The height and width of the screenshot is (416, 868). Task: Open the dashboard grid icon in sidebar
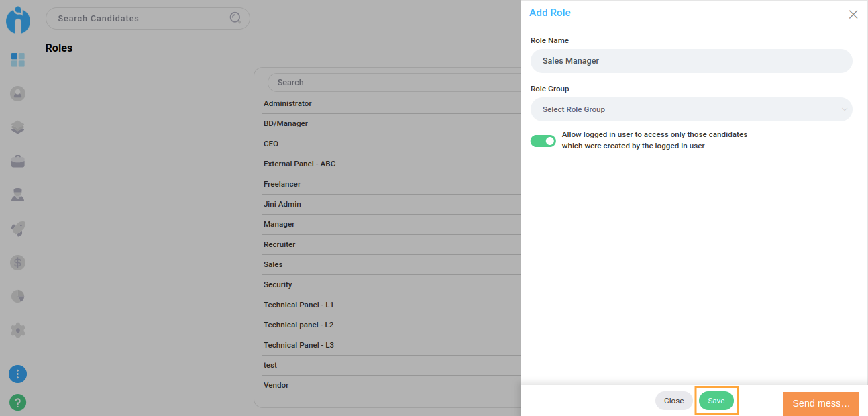click(x=18, y=60)
